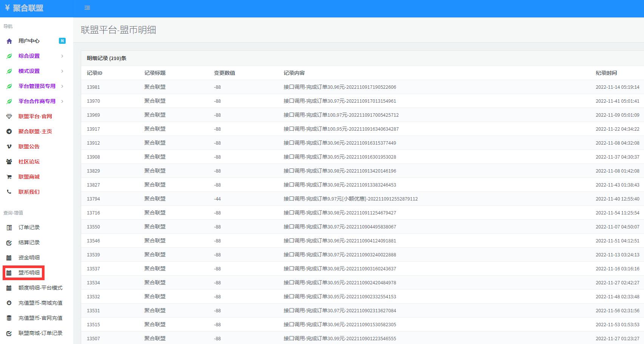Click timestamp 2022-11-27 01:23:27
This screenshot has width=644, height=344.
618,338
